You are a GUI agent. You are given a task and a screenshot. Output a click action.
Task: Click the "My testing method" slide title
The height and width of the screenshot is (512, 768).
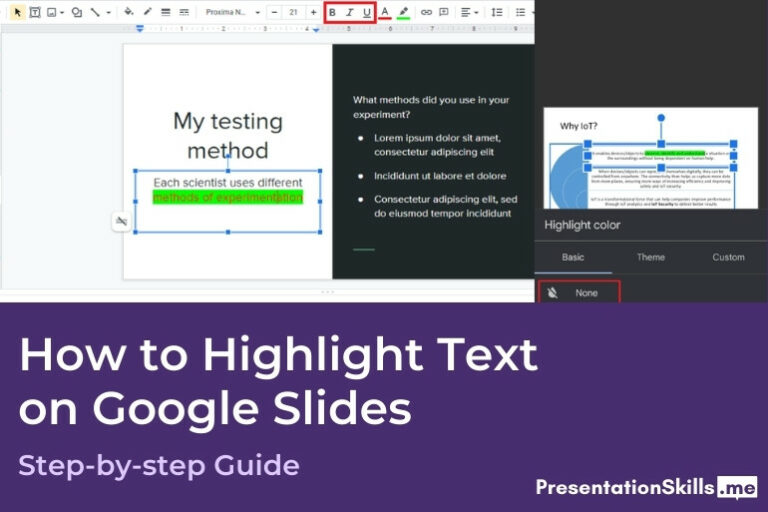[228, 136]
